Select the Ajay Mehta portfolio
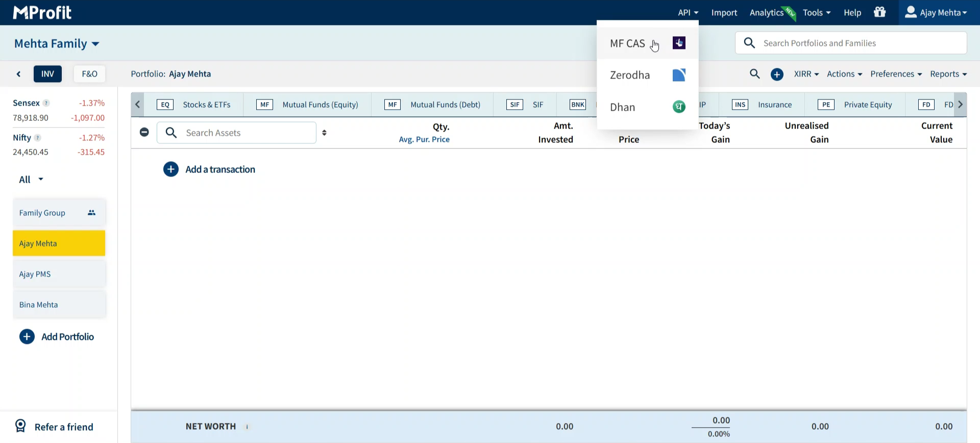This screenshot has height=443, width=980. 59,243
